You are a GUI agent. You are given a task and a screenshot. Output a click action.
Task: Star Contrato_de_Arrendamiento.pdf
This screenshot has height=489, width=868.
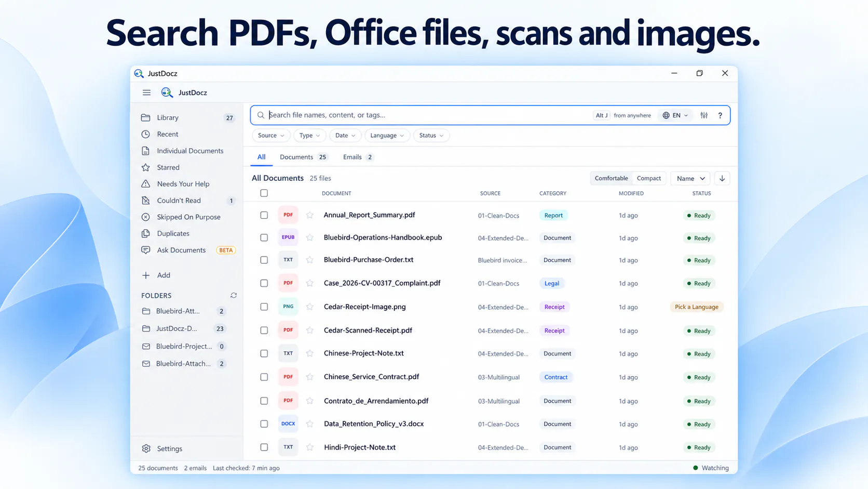310,401
